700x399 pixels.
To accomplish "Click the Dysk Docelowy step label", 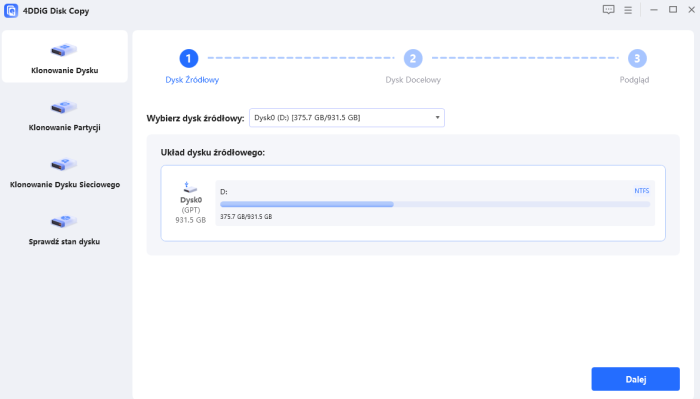I will (413, 80).
